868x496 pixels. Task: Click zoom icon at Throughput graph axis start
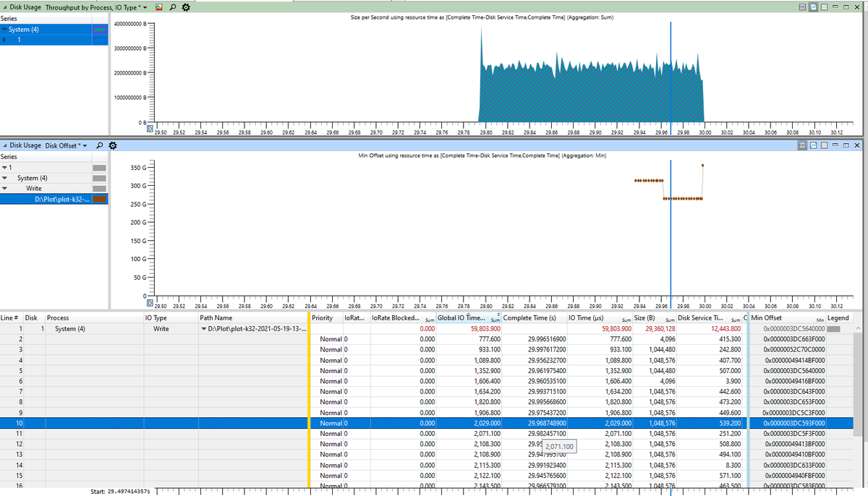pyautogui.click(x=150, y=129)
